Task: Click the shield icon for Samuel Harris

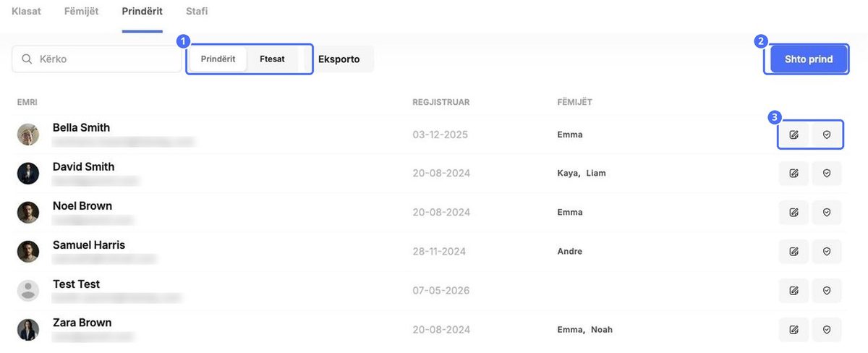Action: [827, 251]
